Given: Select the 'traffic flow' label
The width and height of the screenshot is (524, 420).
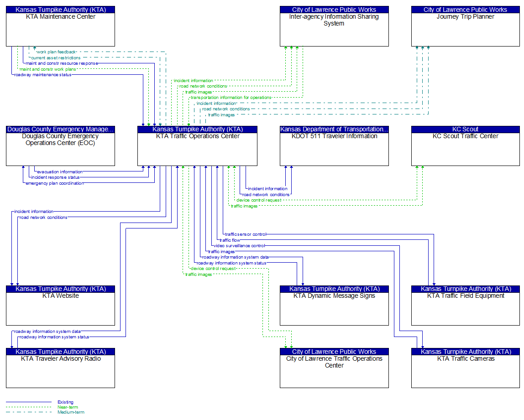Looking at the screenshot, I should pos(230,240).
